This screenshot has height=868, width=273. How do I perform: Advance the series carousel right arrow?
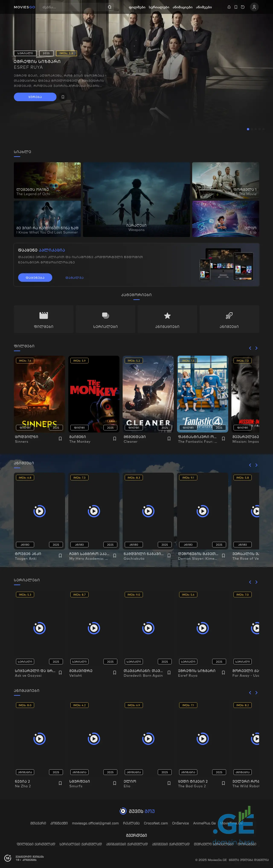click(257, 582)
